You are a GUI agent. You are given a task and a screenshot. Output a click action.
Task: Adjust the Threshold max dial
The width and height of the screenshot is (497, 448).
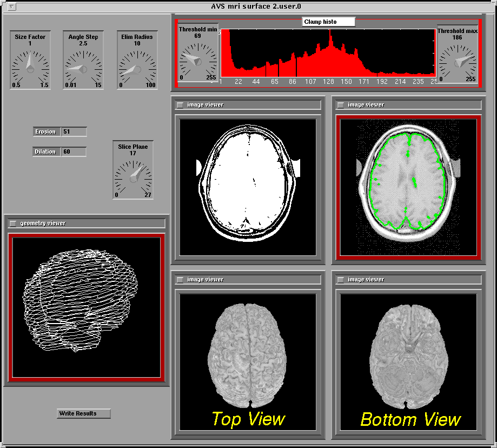pyautogui.click(x=458, y=61)
